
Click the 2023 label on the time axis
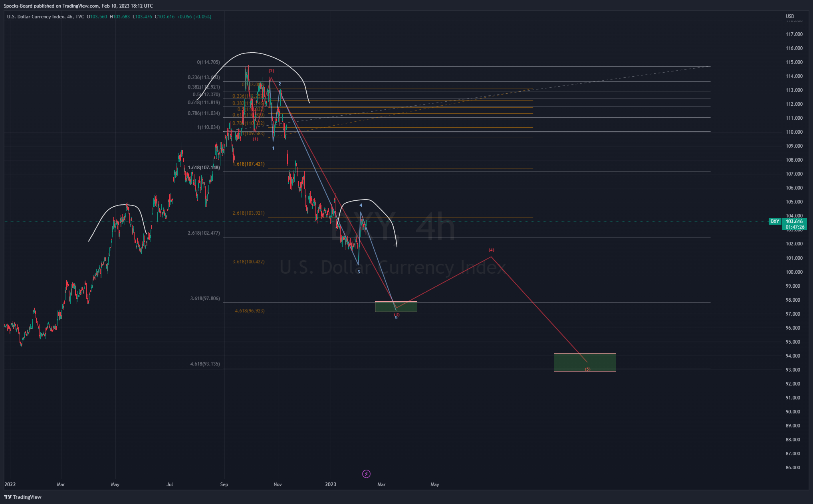[x=331, y=484]
